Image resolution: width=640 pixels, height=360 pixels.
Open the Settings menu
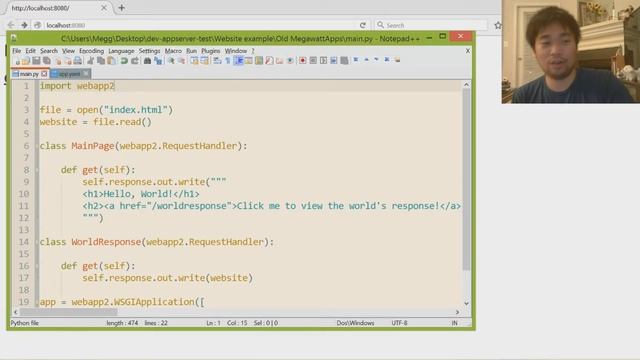point(149,51)
